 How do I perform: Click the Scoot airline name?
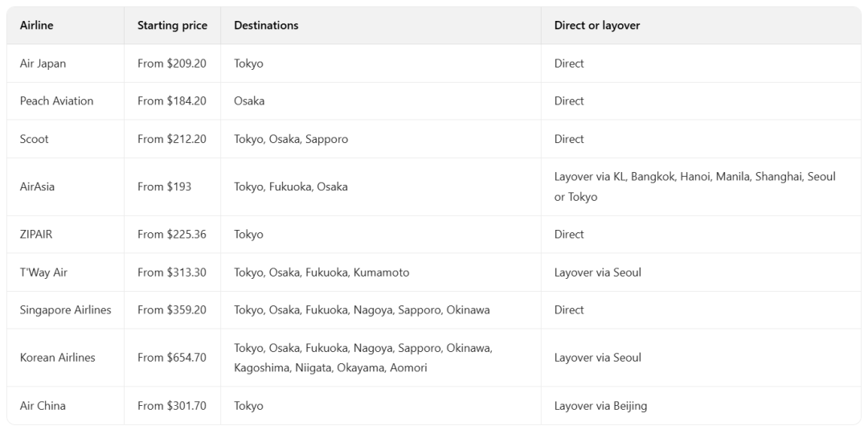[34, 139]
